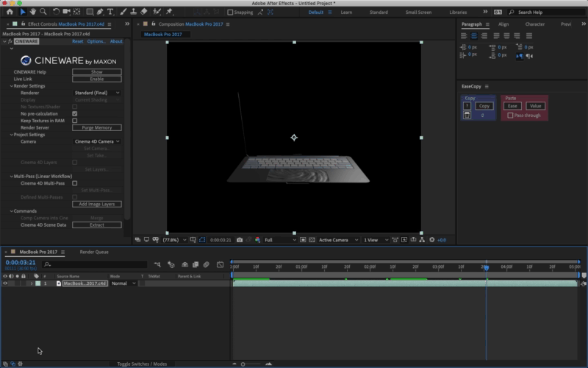This screenshot has height=368, width=588.
Task: Collapse the Multi-Pass (Linear Workflow) section
Action: [12, 176]
